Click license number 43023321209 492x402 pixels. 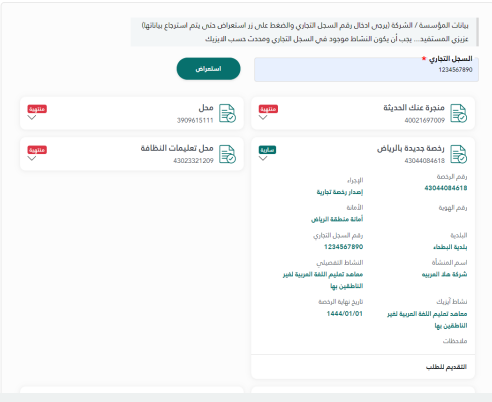pyautogui.click(x=193, y=161)
